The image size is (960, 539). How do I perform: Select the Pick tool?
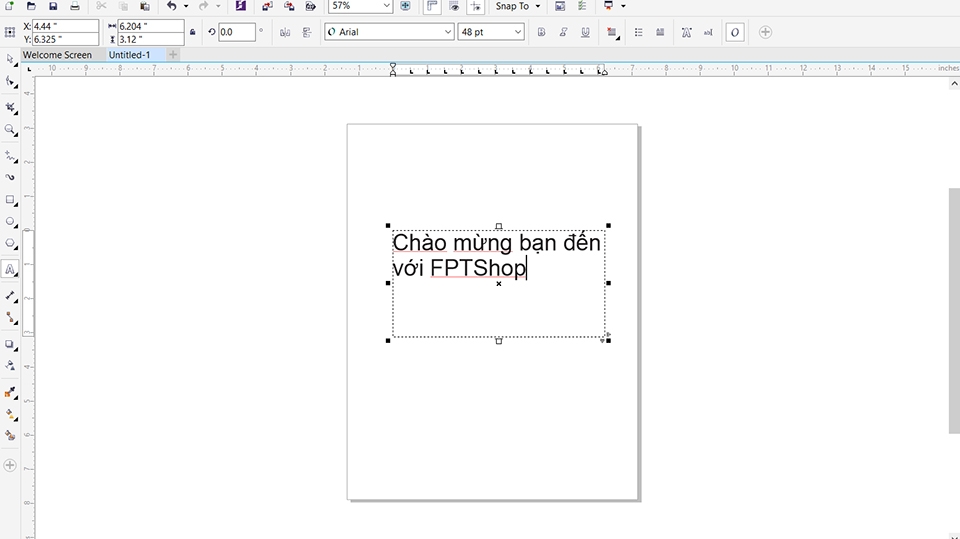click(10, 59)
